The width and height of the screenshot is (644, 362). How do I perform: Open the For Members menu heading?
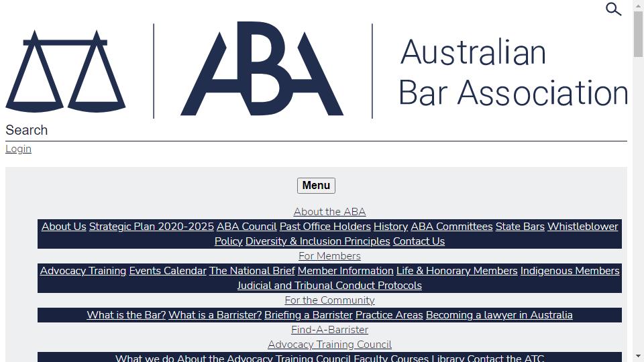[329, 256]
